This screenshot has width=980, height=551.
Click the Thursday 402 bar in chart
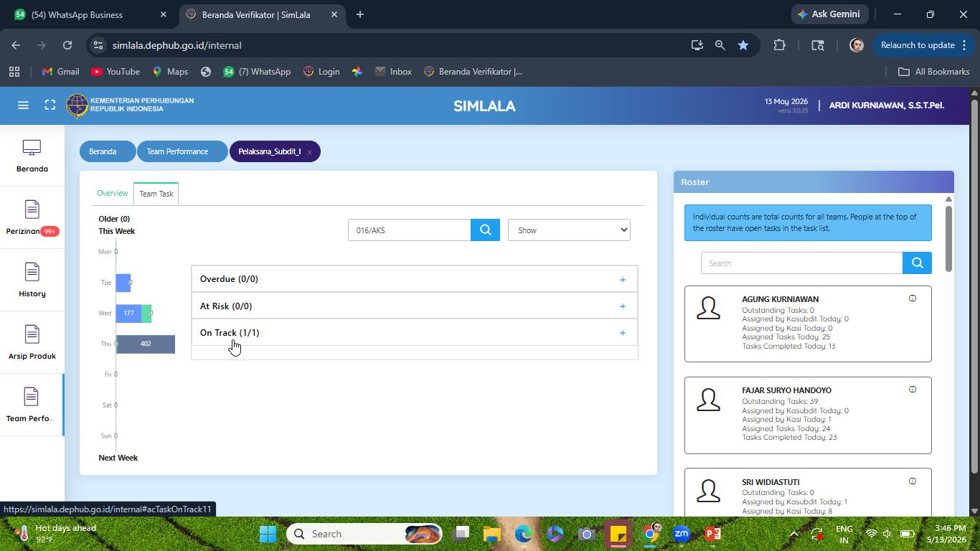click(x=146, y=344)
